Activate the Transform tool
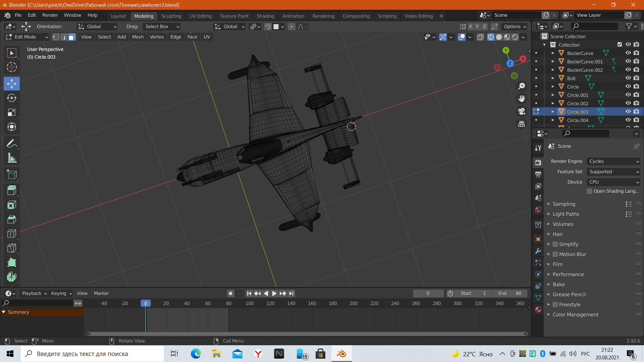644x362 pixels. pos(12,127)
